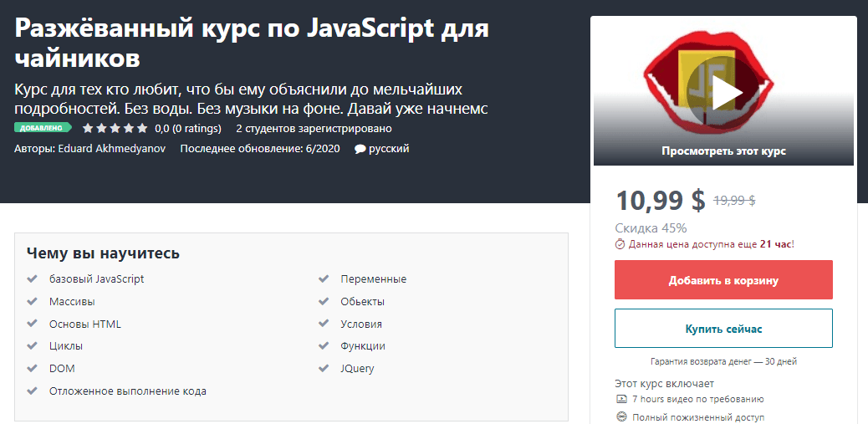Click the star rating row
868x424 pixels.
115,129
